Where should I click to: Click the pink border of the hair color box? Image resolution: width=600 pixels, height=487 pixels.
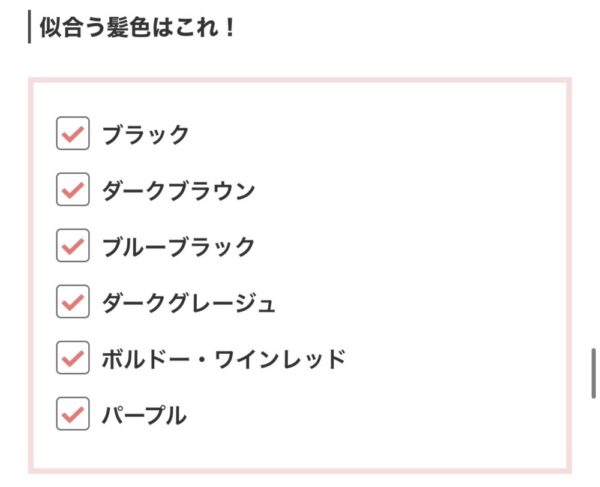pos(300,80)
